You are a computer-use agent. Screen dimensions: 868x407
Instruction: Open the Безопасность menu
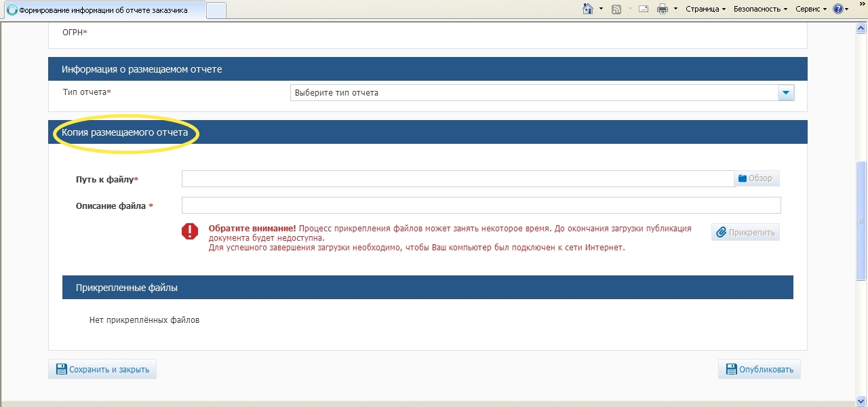760,9
